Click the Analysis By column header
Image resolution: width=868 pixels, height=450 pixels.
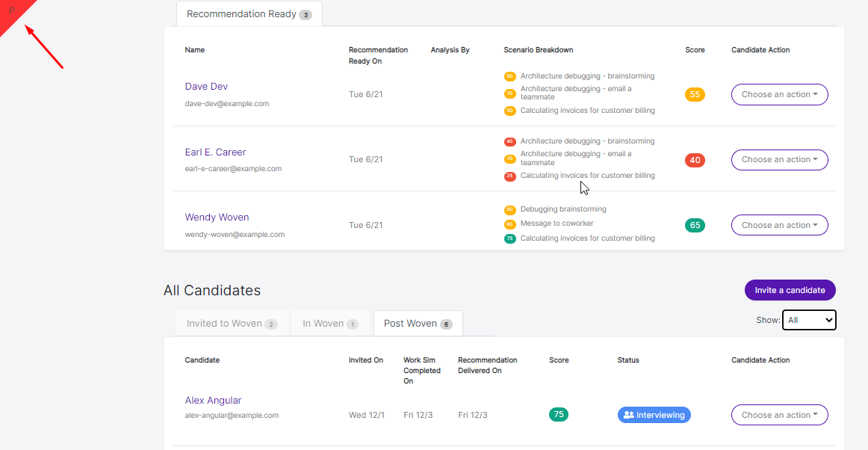click(450, 50)
